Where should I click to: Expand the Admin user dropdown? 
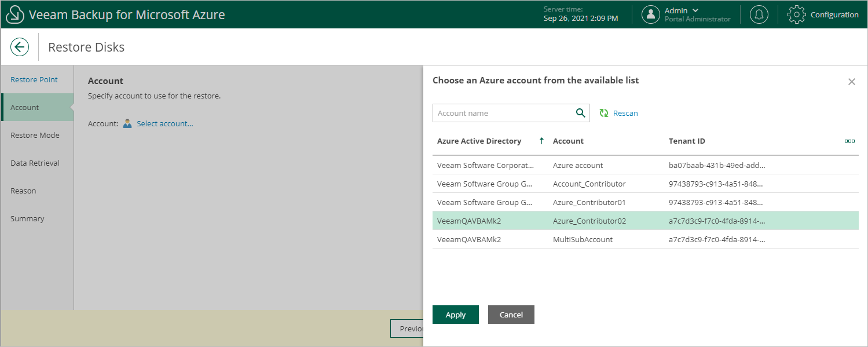point(695,10)
